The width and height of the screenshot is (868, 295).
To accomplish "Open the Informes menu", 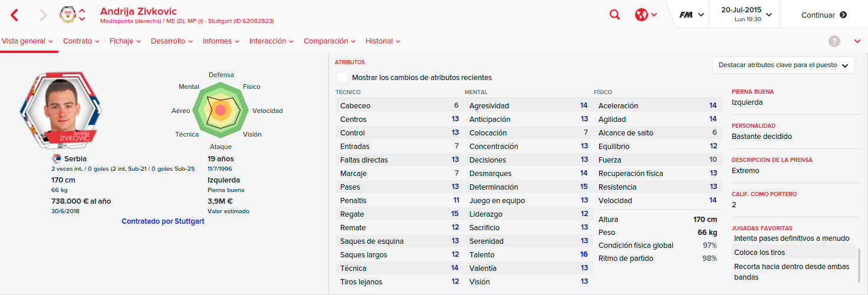I will (x=221, y=41).
